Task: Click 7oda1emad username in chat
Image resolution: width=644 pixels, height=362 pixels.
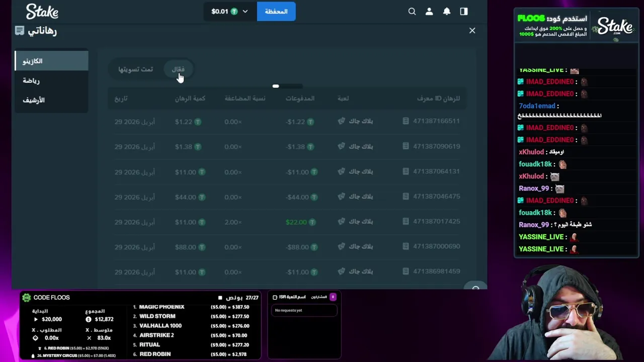Action: 537,106
